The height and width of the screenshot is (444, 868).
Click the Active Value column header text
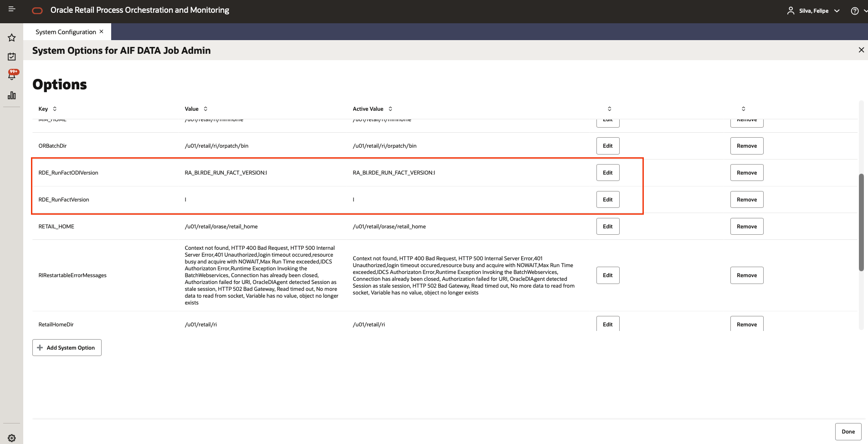pos(368,109)
